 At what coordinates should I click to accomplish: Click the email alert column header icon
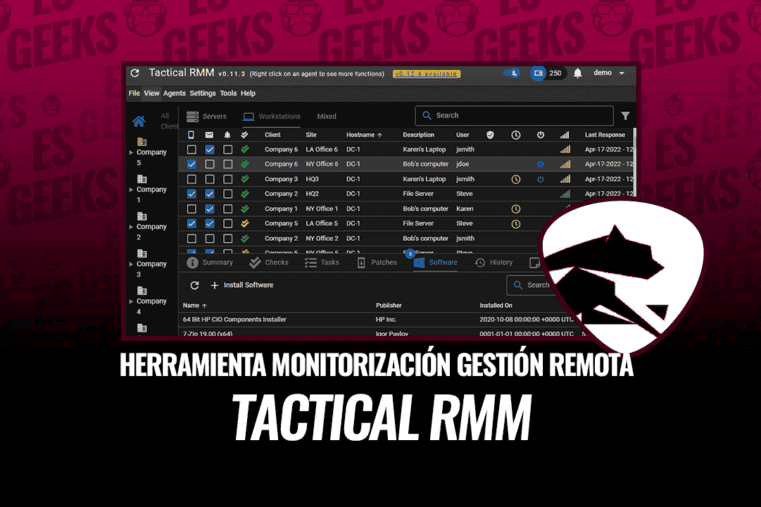point(209,135)
